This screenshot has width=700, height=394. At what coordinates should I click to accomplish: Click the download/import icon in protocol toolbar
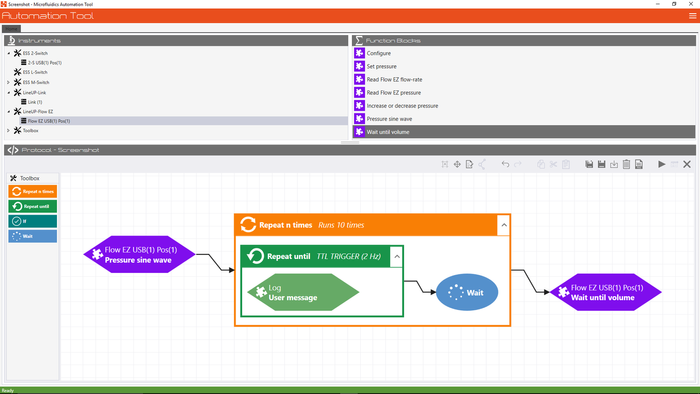coord(614,164)
